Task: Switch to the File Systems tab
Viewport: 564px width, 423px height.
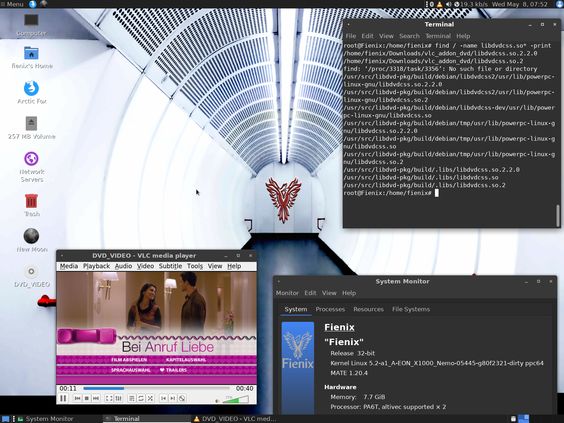Action: (411, 309)
